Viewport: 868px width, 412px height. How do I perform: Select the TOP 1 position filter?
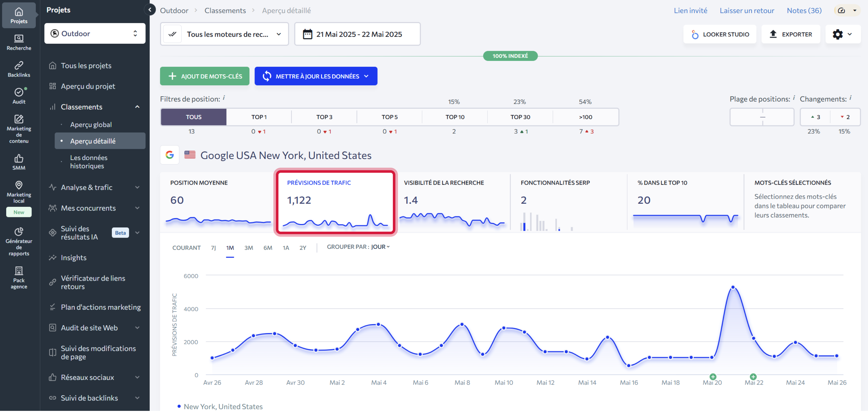point(259,117)
